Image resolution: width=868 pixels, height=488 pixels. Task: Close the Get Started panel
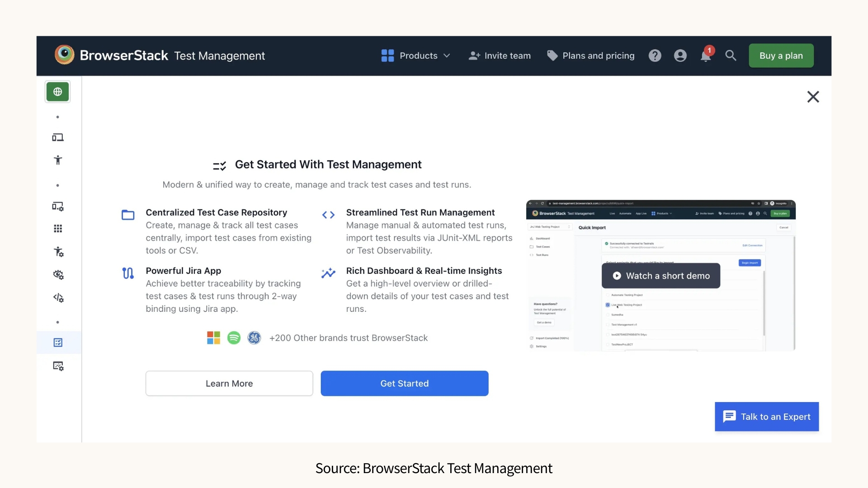click(813, 97)
